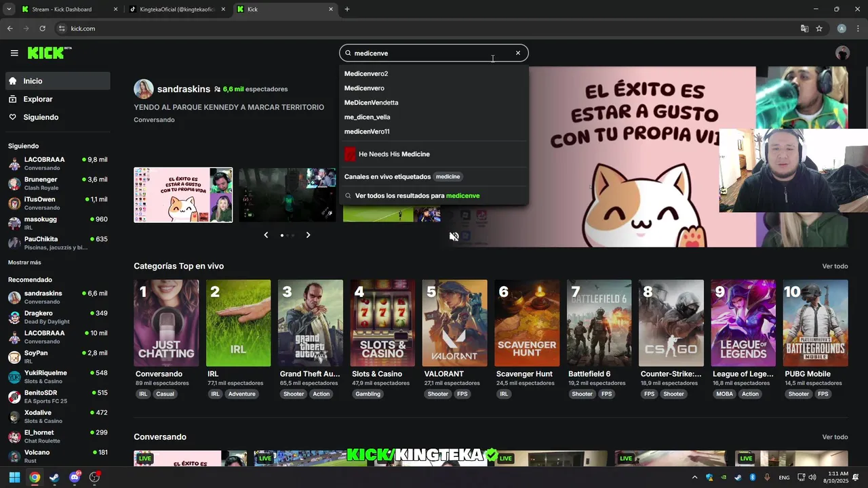Go back in browser
868x488 pixels.
pyautogui.click(x=9, y=28)
